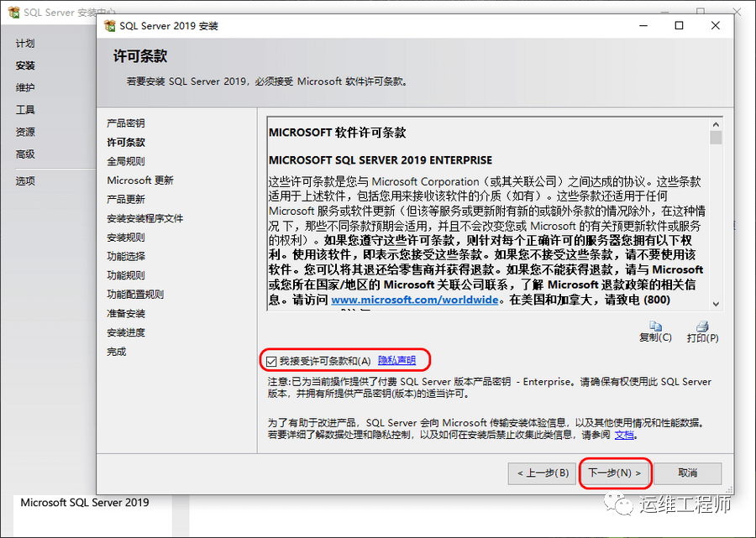
Task: Close the SQL Server 2019 安装 window
Action: (716, 25)
